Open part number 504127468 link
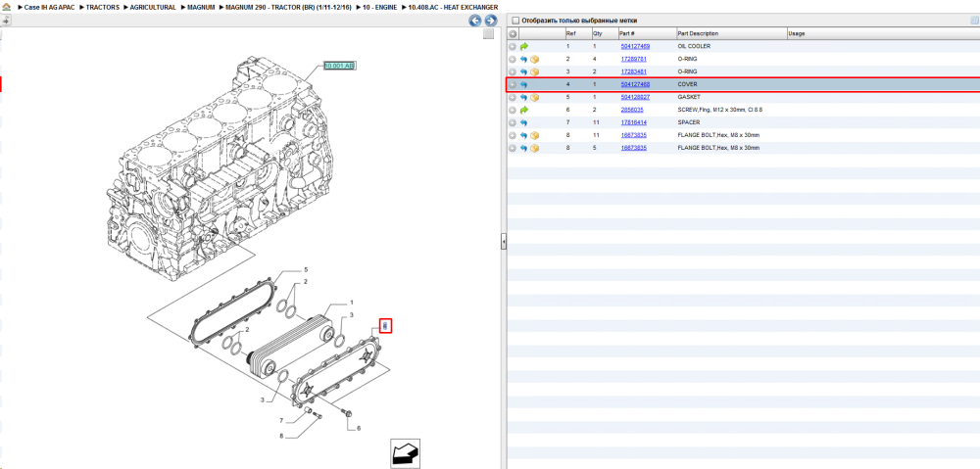The width and height of the screenshot is (980, 469). pos(635,84)
